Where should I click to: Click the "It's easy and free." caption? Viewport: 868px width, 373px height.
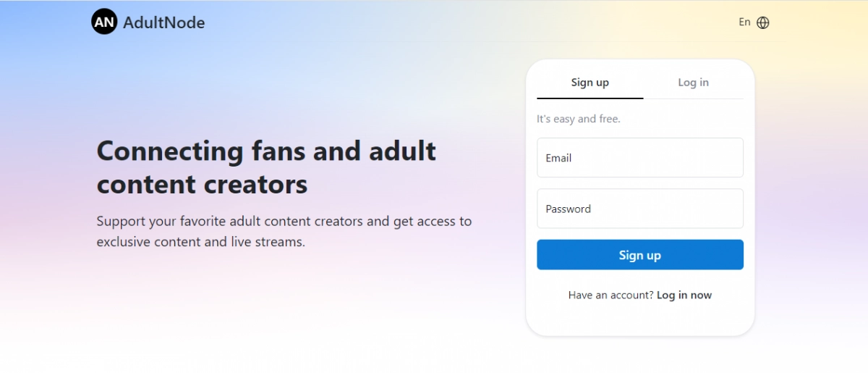578,119
